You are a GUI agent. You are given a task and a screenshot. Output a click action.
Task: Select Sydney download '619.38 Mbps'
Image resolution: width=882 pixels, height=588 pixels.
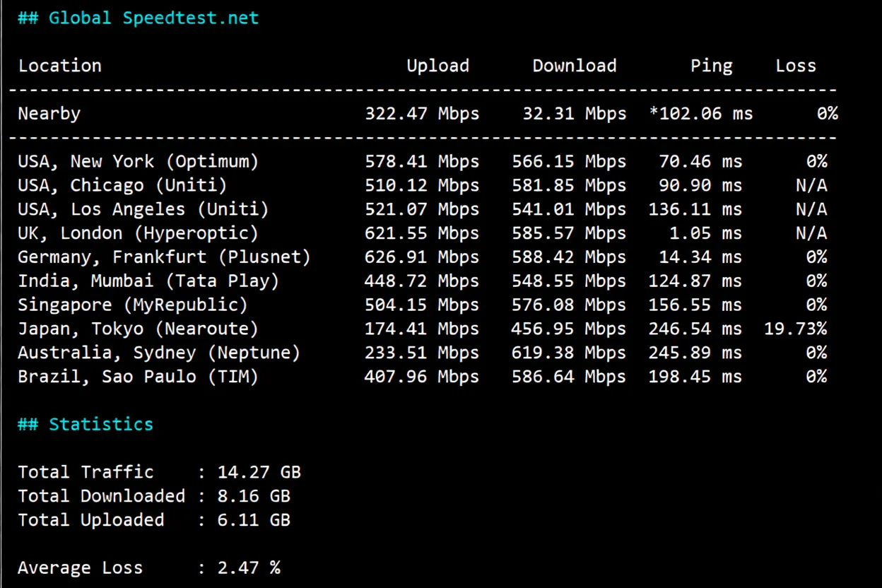(569, 353)
